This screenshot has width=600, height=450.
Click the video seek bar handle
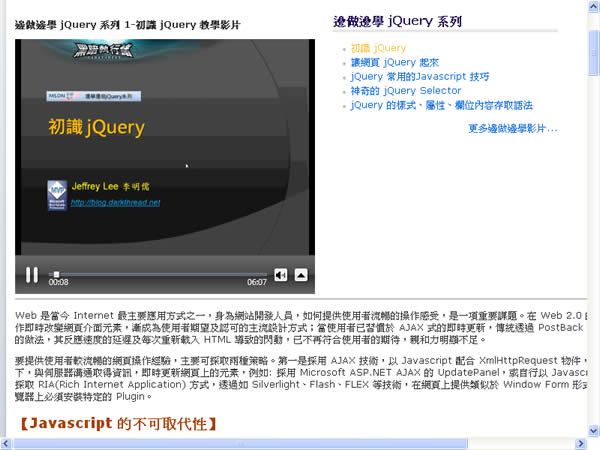tap(56, 274)
